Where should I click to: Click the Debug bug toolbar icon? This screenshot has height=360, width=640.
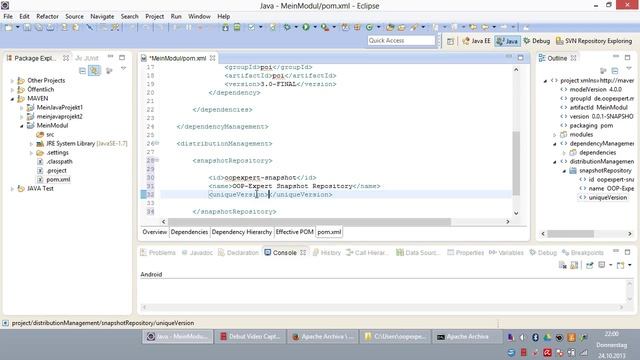pyautogui.click(x=287, y=27)
